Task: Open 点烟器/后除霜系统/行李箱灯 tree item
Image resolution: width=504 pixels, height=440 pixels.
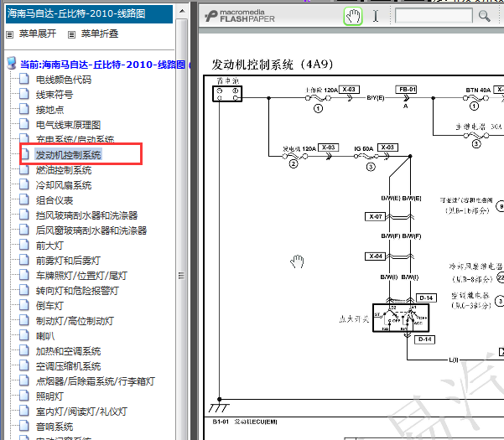Action: [x=96, y=381]
